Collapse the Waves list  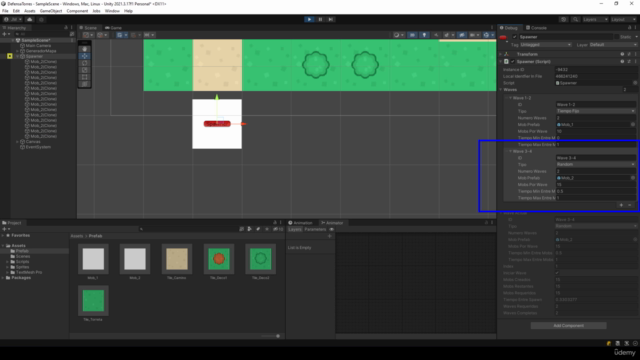point(501,90)
